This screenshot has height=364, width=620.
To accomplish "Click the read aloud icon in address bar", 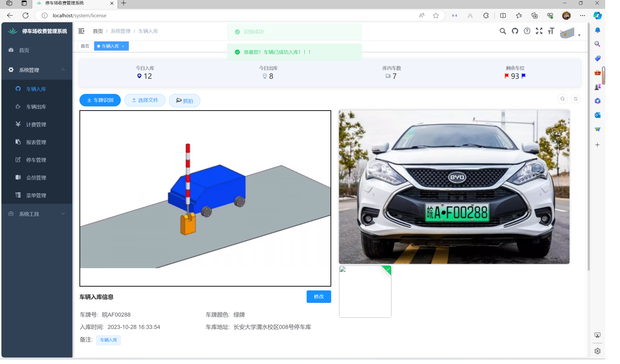I will coord(422,16).
